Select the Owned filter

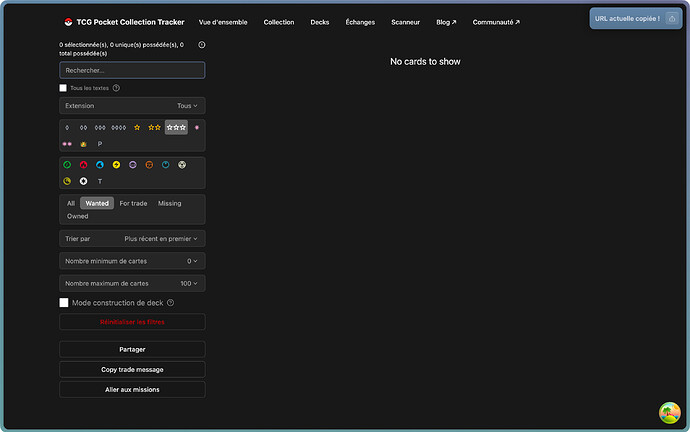point(77,216)
